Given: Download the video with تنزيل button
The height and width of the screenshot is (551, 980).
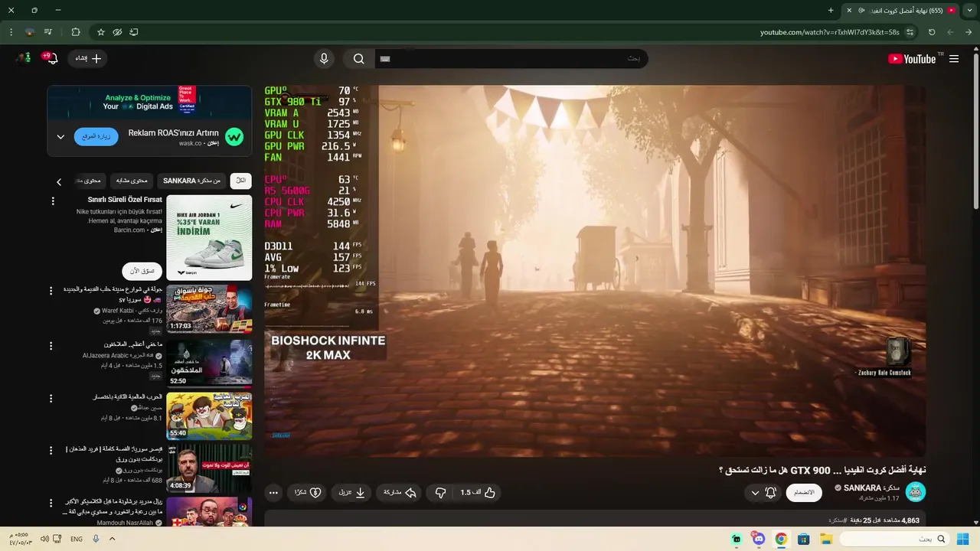Looking at the screenshot, I should pos(351,493).
